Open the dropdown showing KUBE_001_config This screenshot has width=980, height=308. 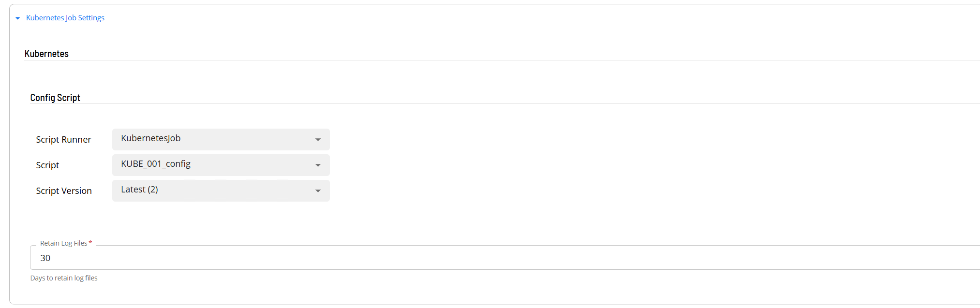point(213,165)
